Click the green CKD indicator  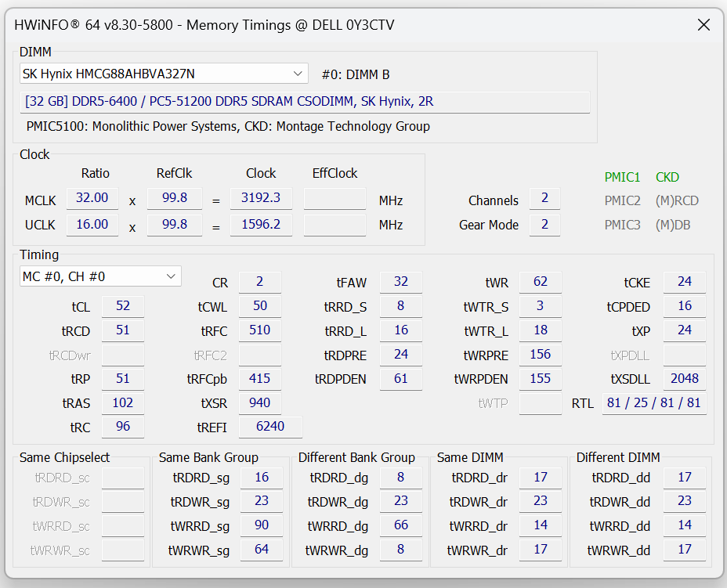[667, 177]
